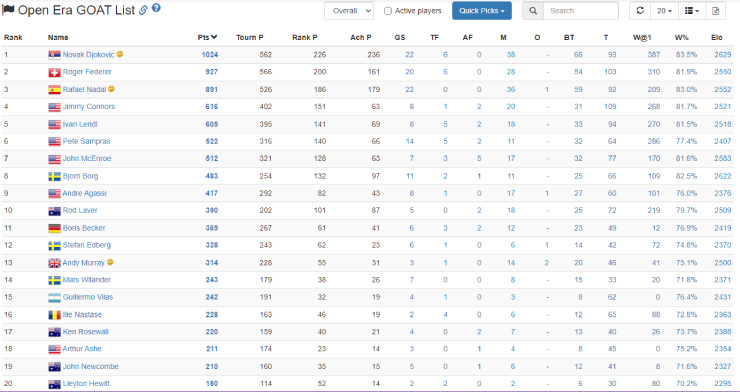Sort table by W% column header
740x392 pixels.
[x=682, y=37]
